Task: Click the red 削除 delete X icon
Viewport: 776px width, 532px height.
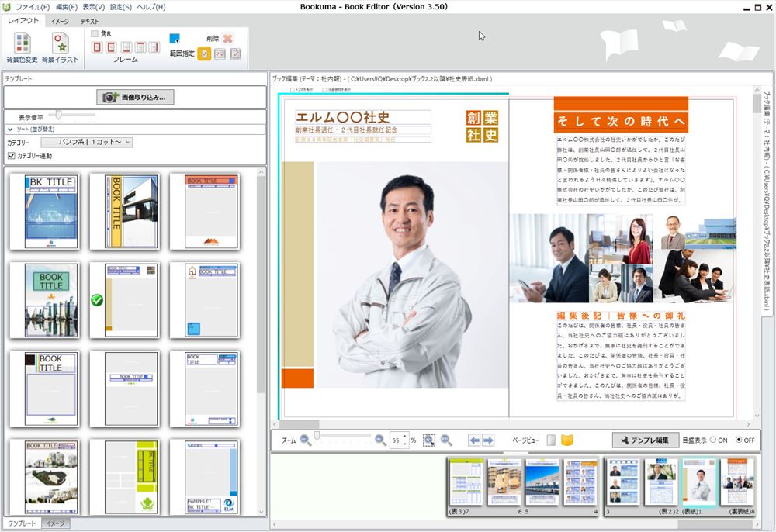Action: pyautogui.click(x=227, y=38)
